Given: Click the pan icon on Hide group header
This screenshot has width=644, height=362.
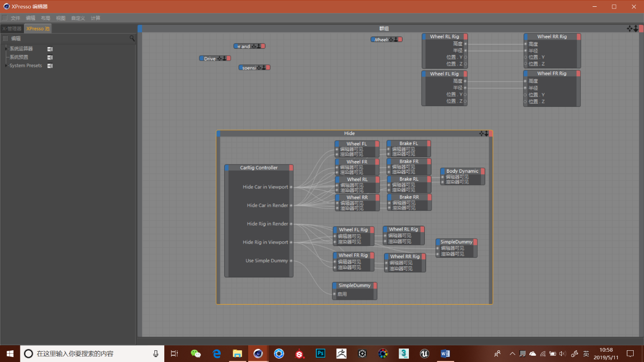Looking at the screenshot, I should coord(482,133).
